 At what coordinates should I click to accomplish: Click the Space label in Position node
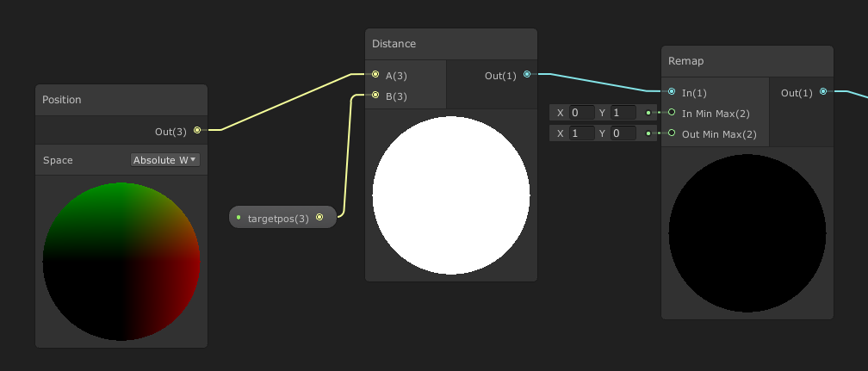click(x=58, y=160)
